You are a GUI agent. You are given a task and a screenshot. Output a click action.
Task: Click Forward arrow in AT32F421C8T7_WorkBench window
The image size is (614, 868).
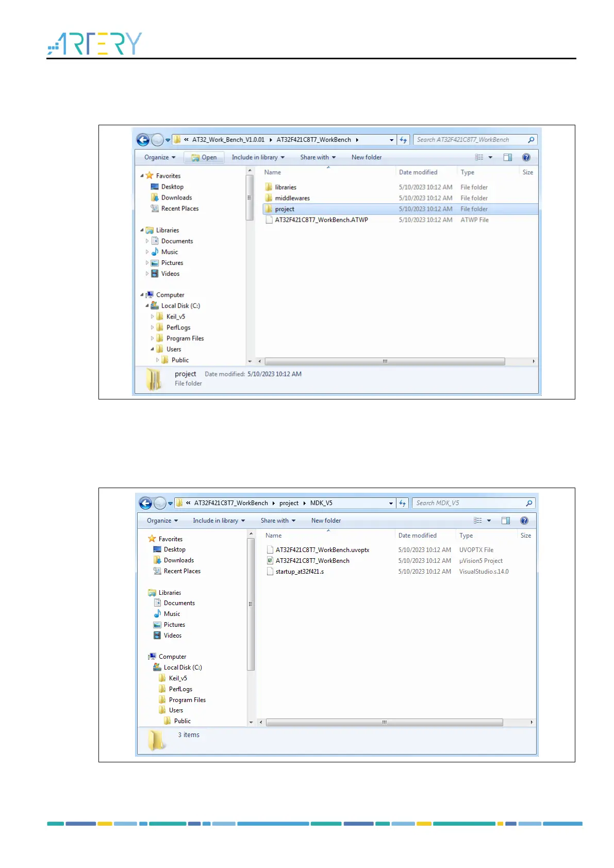158,140
